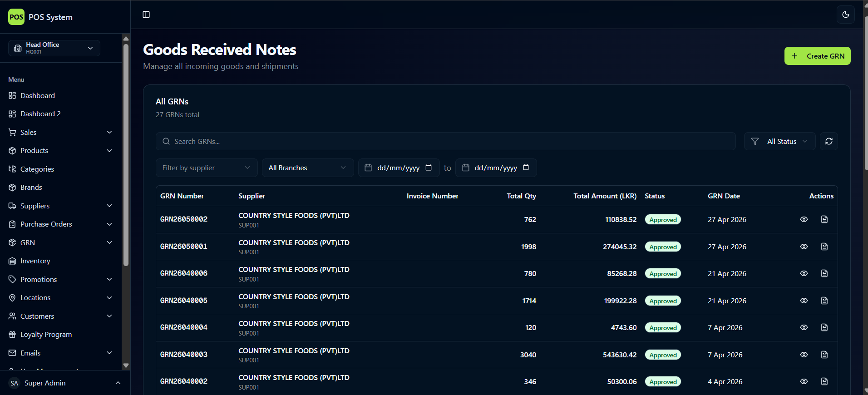View GRN26040002 with eye icon
The image size is (868, 395).
coord(804,381)
